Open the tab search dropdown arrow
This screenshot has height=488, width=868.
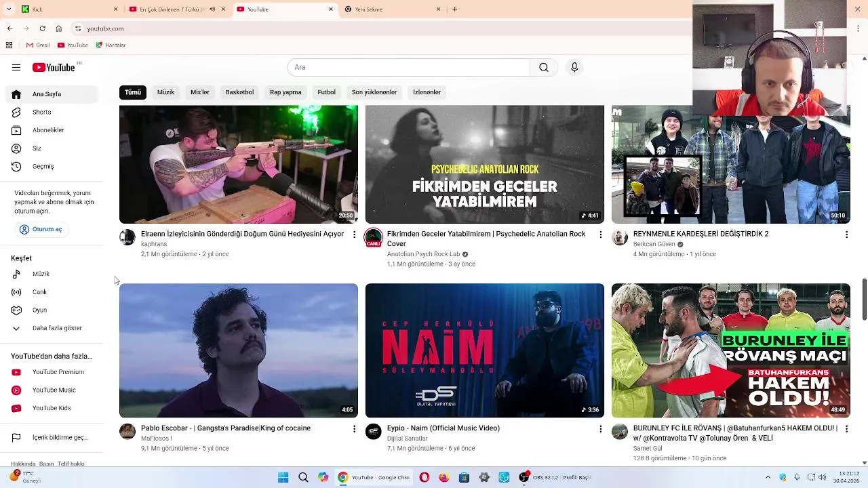click(x=10, y=9)
